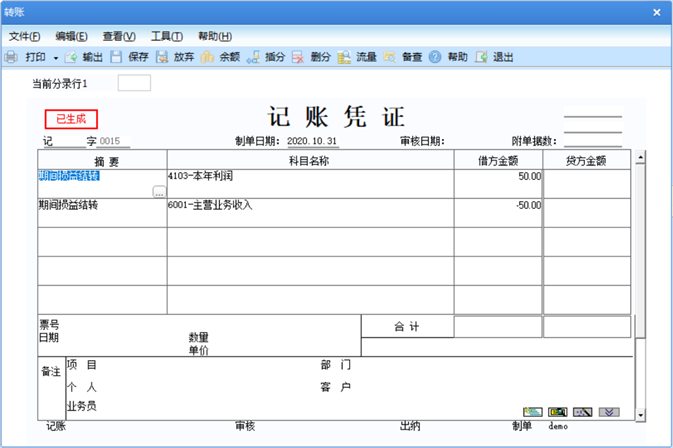Viewport: 673px width, 448px height.
Task: Click the scrollbar up arrow
Action: point(640,157)
